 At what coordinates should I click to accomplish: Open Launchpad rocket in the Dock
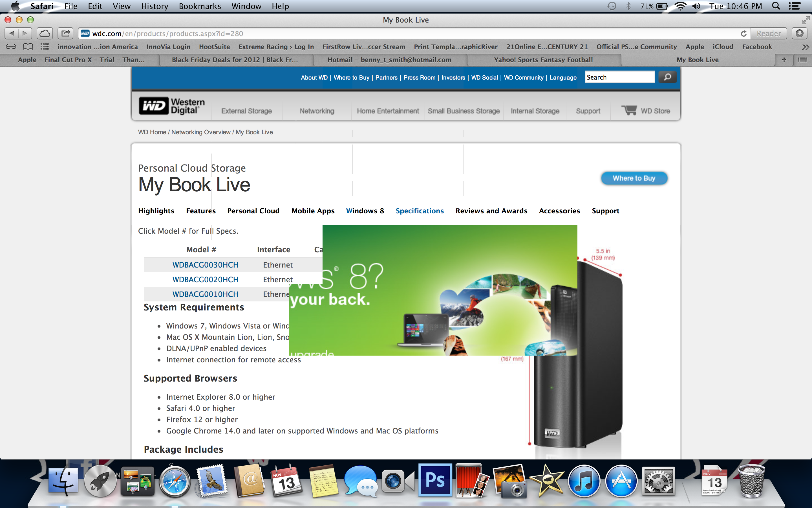(x=100, y=481)
